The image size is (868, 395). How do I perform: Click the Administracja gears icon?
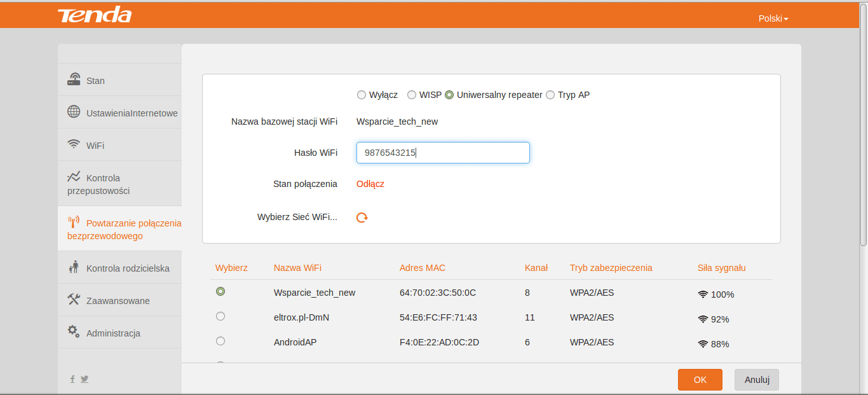(x=74, y=332)
